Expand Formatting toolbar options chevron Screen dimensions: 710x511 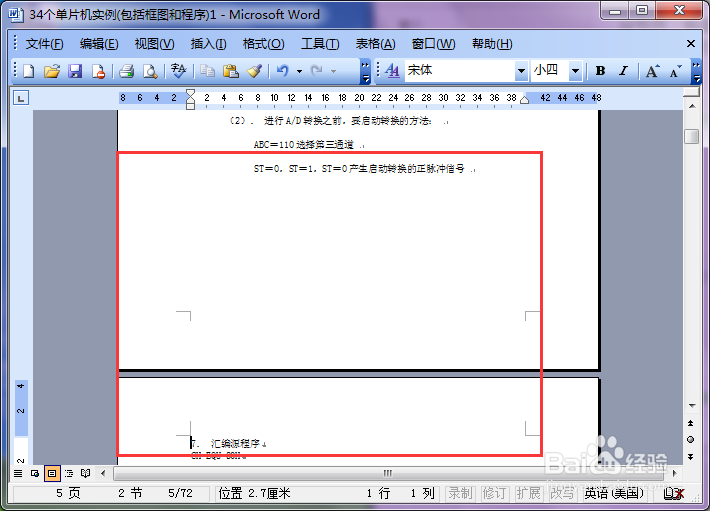pyautogui.click(x=696, y=72)
